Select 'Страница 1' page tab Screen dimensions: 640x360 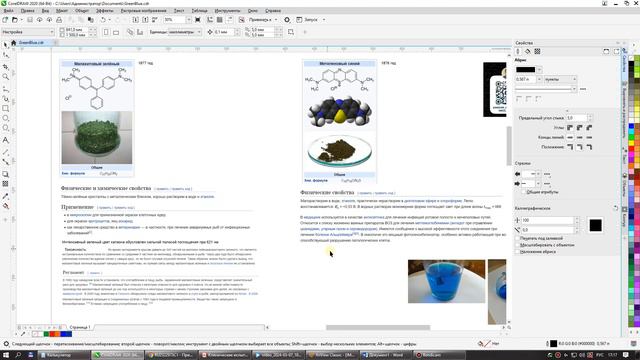pyautogui.click(x=80, y=327)
